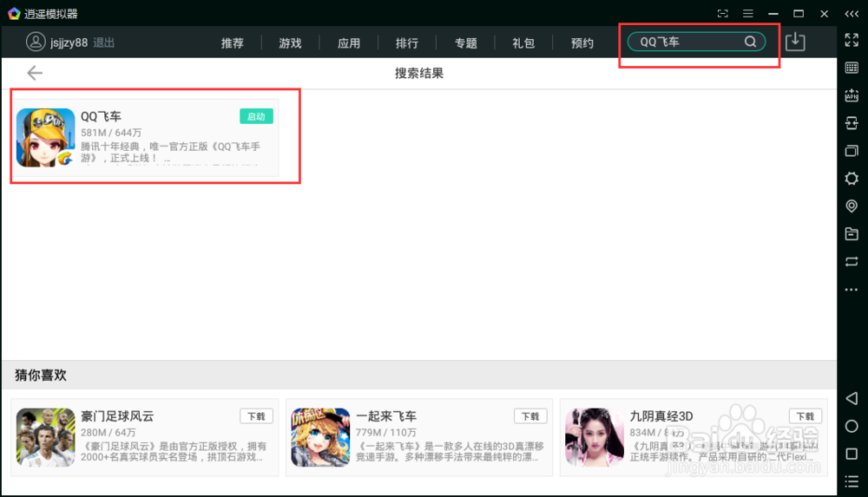Open the 专题 tab

tap(465, 43)
